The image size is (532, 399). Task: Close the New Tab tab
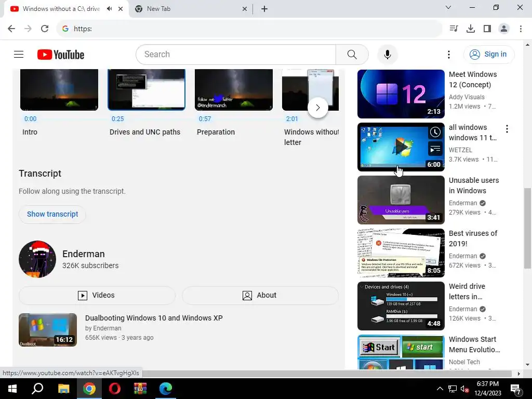[244, 9]
